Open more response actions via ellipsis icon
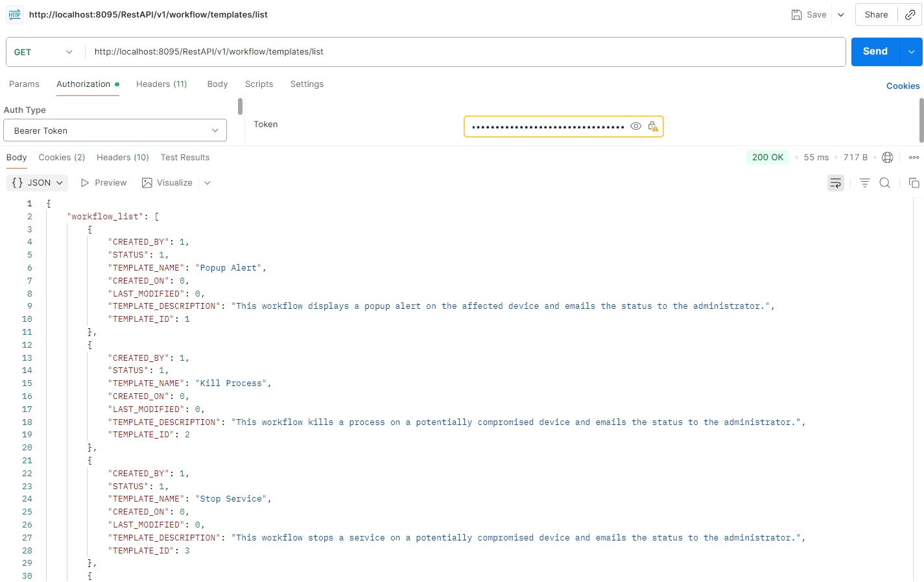 (914, 157)
